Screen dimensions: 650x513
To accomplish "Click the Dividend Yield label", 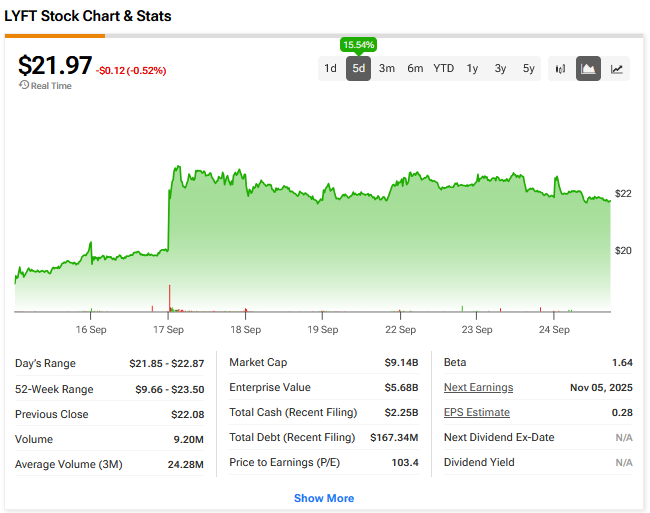I will pyautogui.click(x=479, y=462).
